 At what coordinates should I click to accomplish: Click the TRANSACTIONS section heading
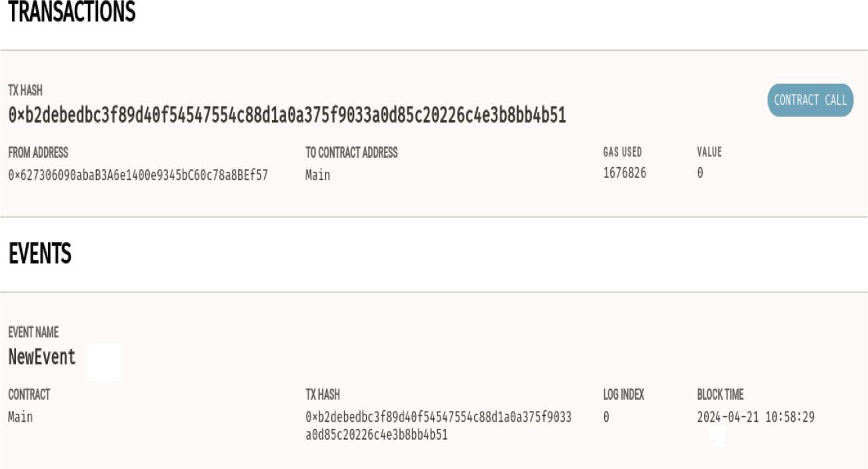point(71,12)
